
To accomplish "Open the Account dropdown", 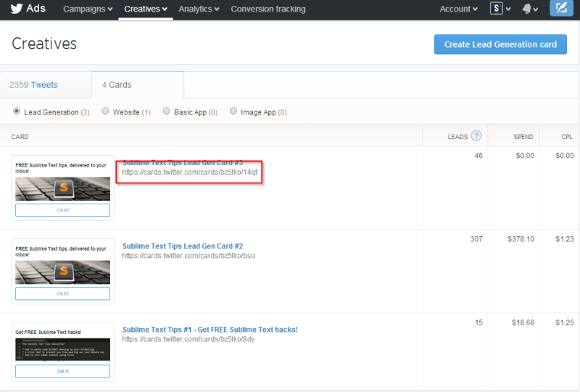I will [x=458, y=9].
